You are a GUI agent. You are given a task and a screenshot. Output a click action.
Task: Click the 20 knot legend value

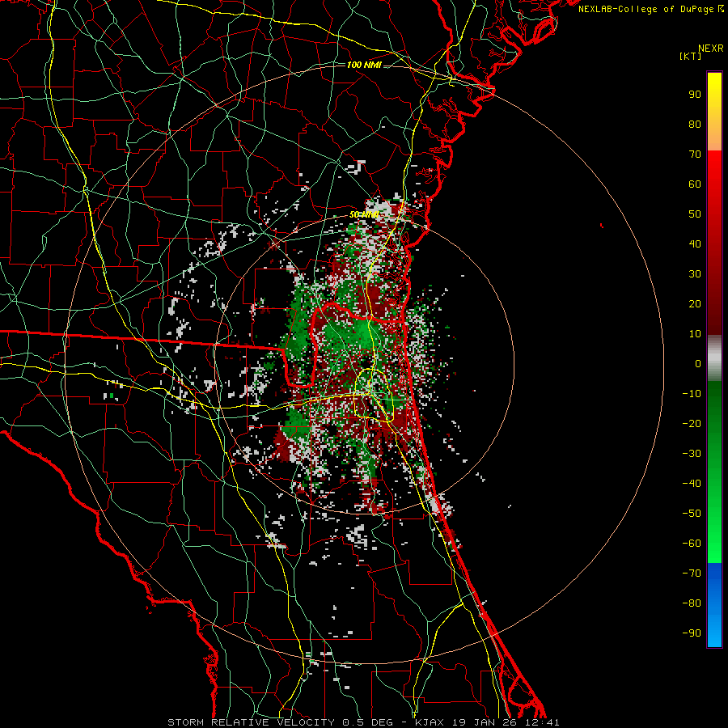click(695, 304)
